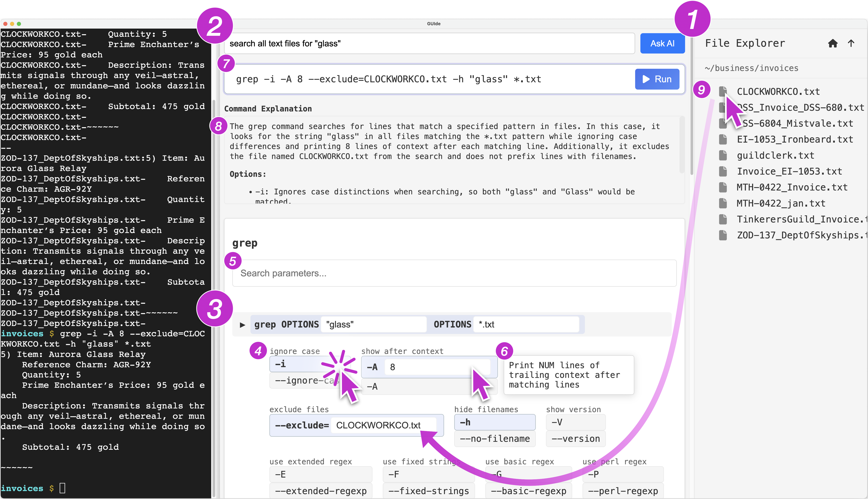Image resolution: width=868 pixels, height=499 pixels.
Task: Click the MTH-0422_Invoice.txt file icon
Action: (723, 187)
